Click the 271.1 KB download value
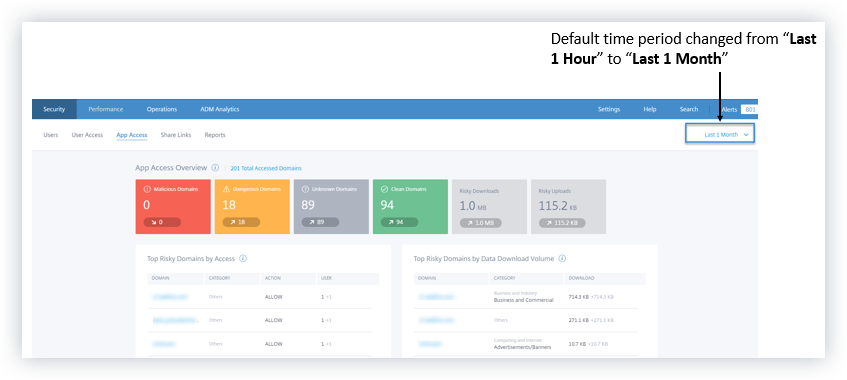This screenshot has width=847, height=380. [x=580, y=320]
